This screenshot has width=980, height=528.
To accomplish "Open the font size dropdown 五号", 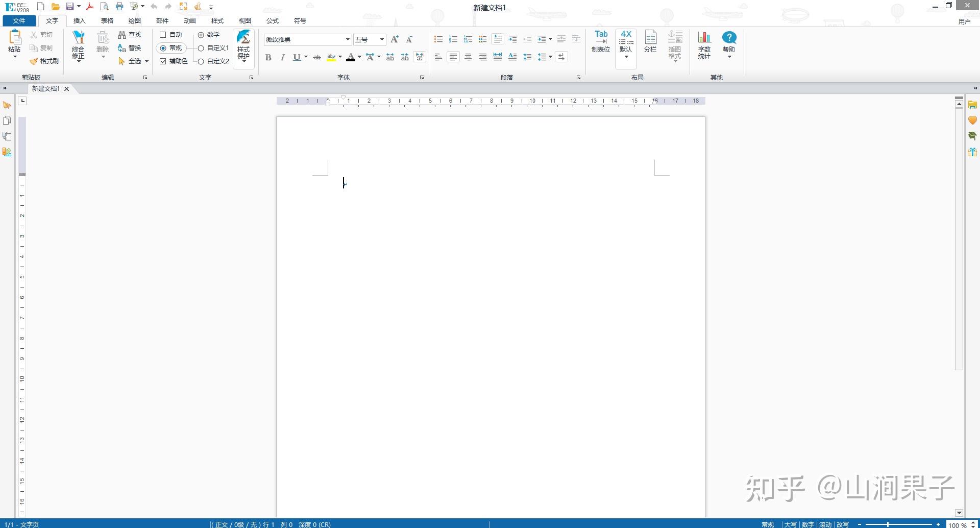I will tap(382, 39).
